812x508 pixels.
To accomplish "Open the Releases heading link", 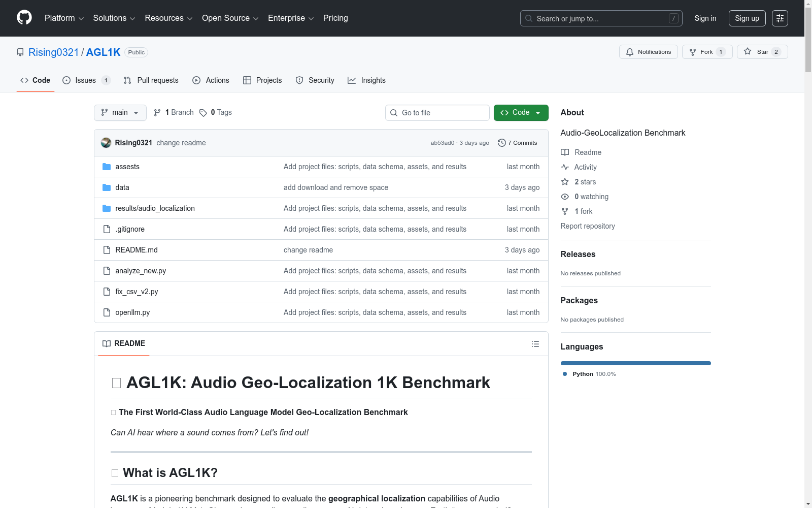I will coord(578,255).
